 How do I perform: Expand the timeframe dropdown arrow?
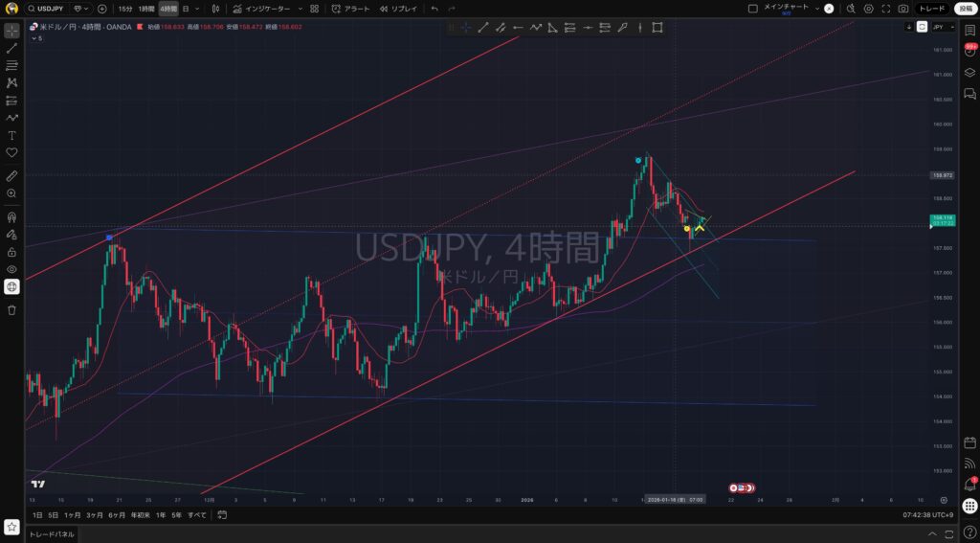197,9
